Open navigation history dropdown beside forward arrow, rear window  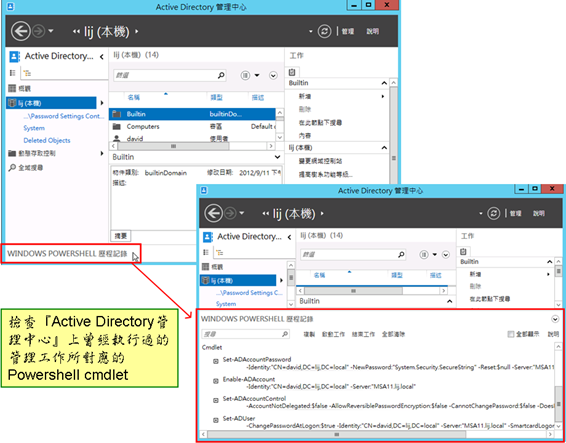(x=51, y=31)
